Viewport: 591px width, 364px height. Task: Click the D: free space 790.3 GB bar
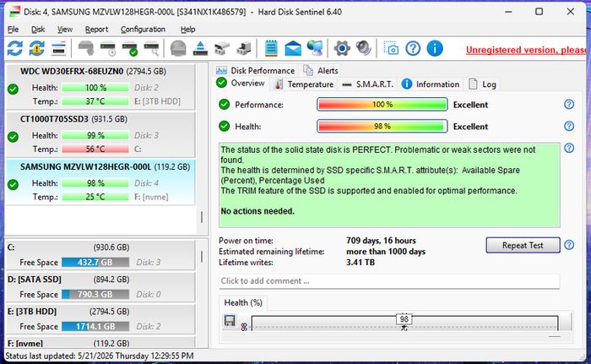click(x=95, y=294)
